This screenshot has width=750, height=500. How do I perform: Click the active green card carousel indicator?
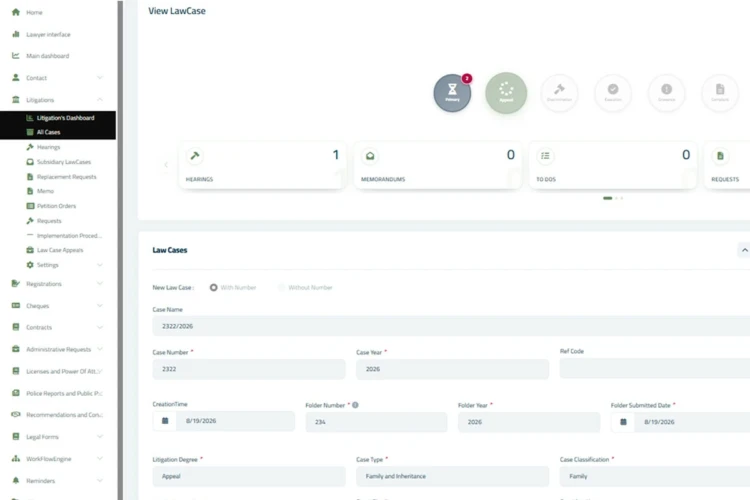point(607,198)
